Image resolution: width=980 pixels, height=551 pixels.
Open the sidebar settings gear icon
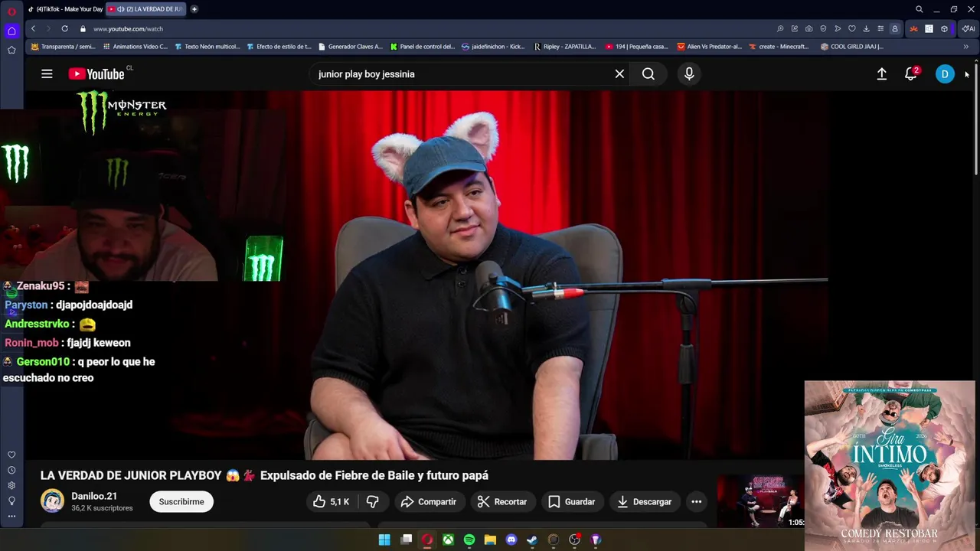(11, 486)
